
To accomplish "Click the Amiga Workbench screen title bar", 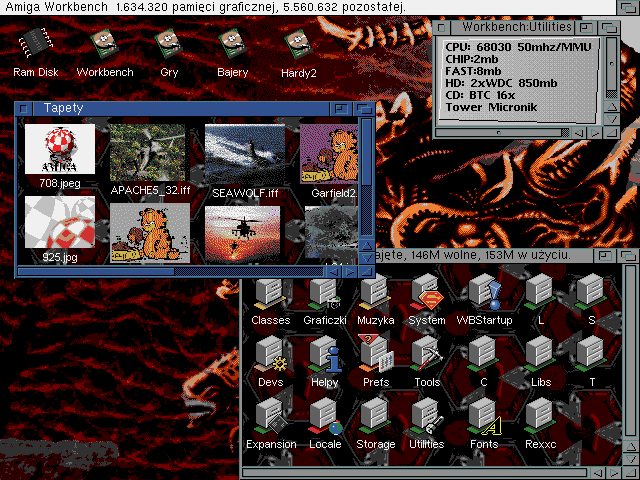I will click(308, 7).
